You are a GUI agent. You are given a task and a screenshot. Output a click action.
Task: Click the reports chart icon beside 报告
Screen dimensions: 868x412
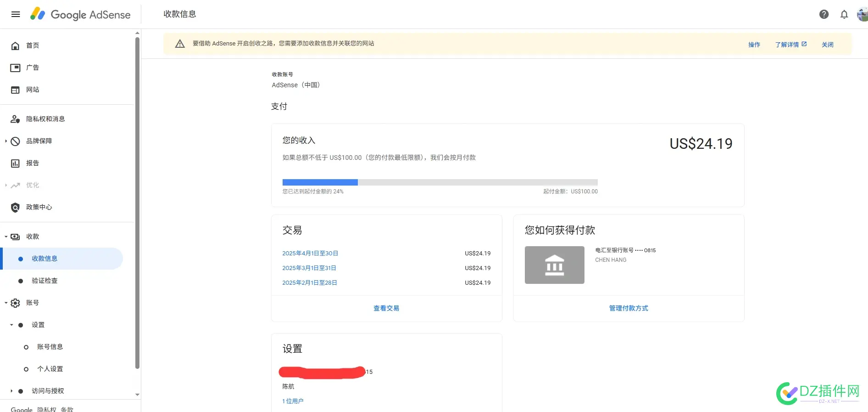coord(15,163)
